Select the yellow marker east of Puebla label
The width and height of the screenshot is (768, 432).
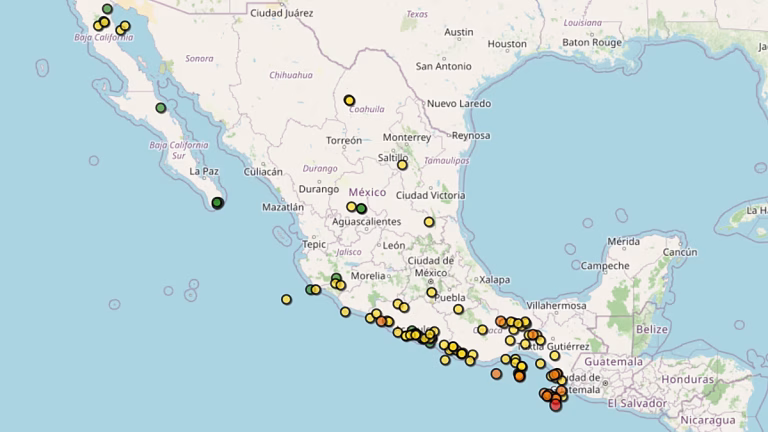[458, 309]
